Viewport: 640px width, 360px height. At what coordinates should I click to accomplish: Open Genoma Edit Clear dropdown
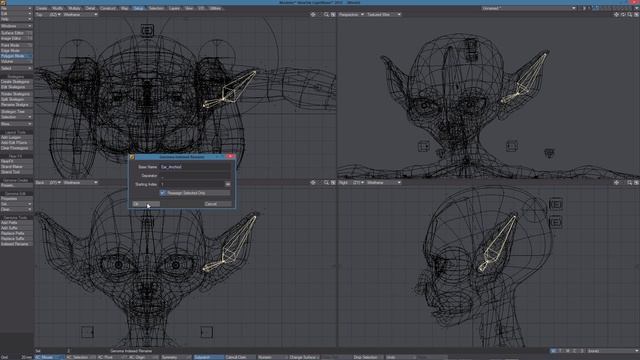click(x=16, y=209)
